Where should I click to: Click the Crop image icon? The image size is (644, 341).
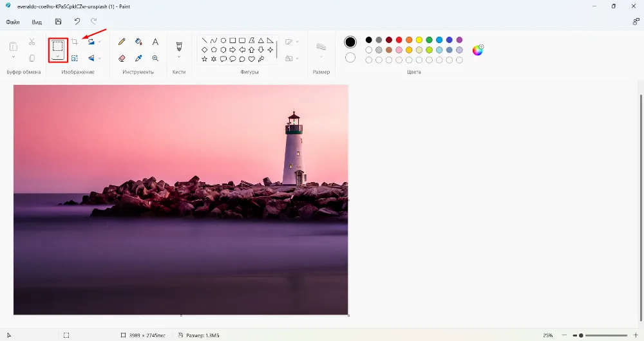click(75, 42)
